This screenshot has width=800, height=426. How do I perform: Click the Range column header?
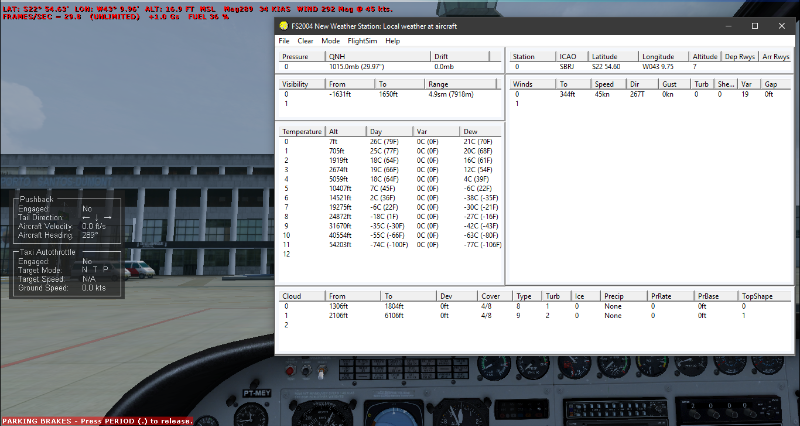coord(461,84)
